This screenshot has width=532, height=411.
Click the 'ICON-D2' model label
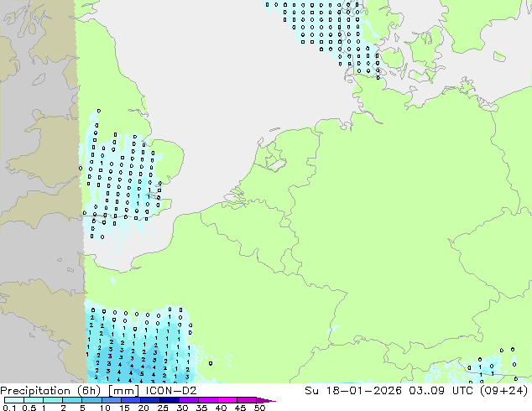[x=171, y=391]
